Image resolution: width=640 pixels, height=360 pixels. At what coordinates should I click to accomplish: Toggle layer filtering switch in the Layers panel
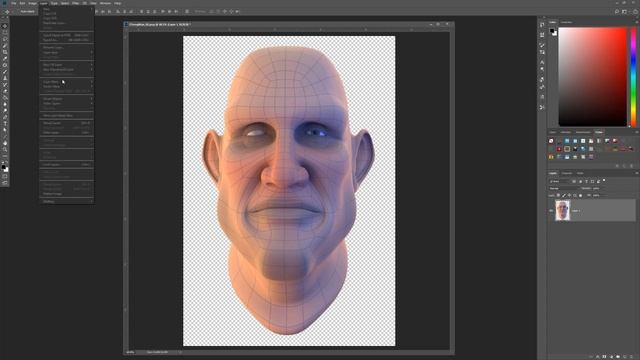[x=604, y=181]
